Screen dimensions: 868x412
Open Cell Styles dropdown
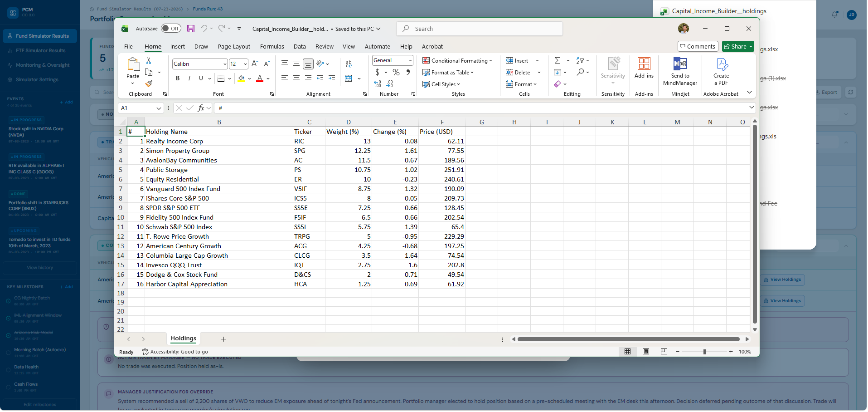[441, 84]
